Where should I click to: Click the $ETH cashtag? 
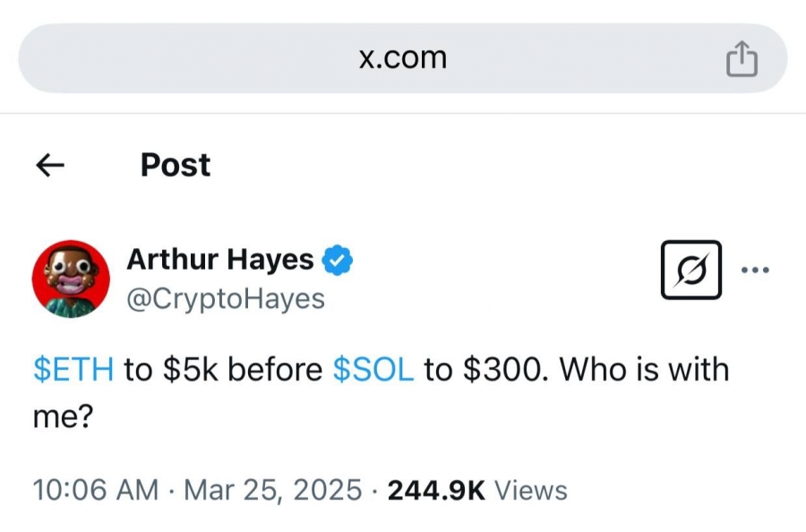pyautogui.click(x=73, y=370)
